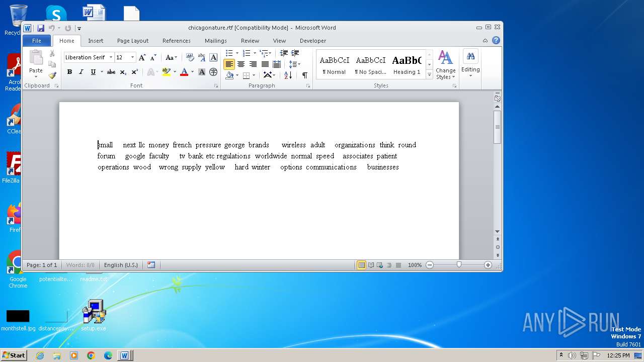644x362 pixels.
Task: Open Word Help question mark
Action: click(x=496, y=41)
